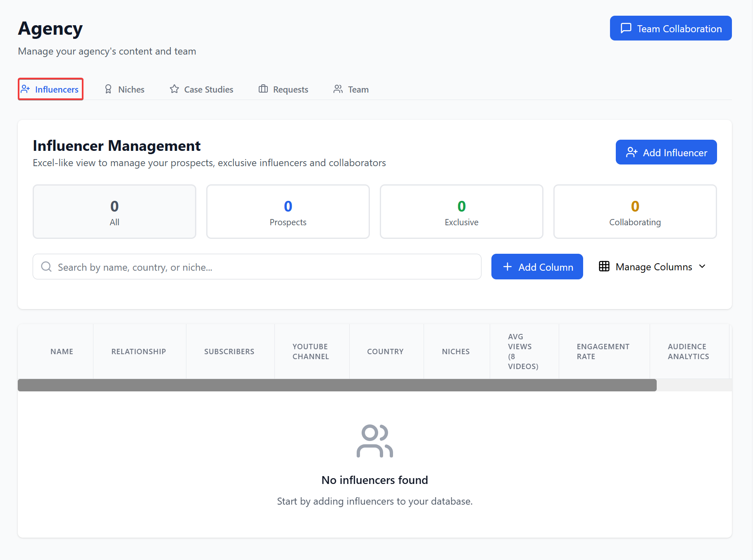Filter by the Exclusive card

pyautogui.click(x=462, y=212)
